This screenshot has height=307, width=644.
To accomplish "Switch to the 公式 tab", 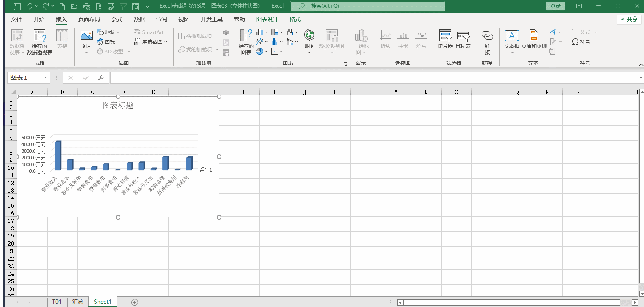I will (117, 20).
